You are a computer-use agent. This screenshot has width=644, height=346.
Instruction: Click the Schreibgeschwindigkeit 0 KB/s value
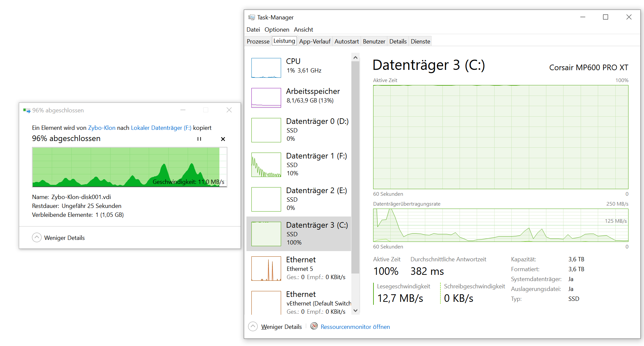coord(459,298)
